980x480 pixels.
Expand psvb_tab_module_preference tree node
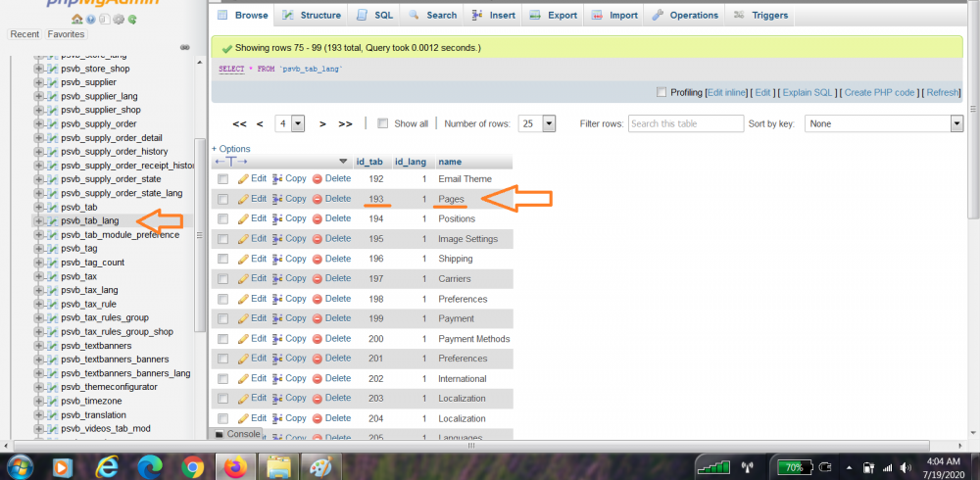click(39, 235)
